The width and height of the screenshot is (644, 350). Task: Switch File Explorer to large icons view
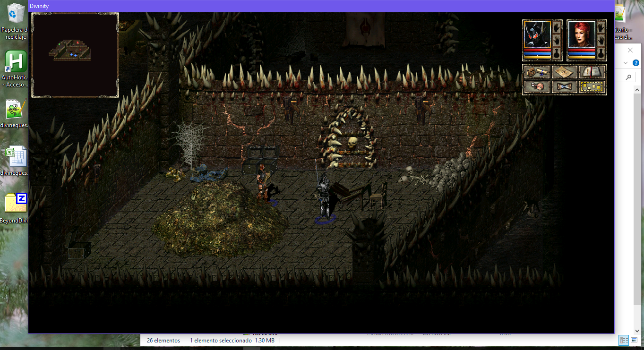click(634, 340)
